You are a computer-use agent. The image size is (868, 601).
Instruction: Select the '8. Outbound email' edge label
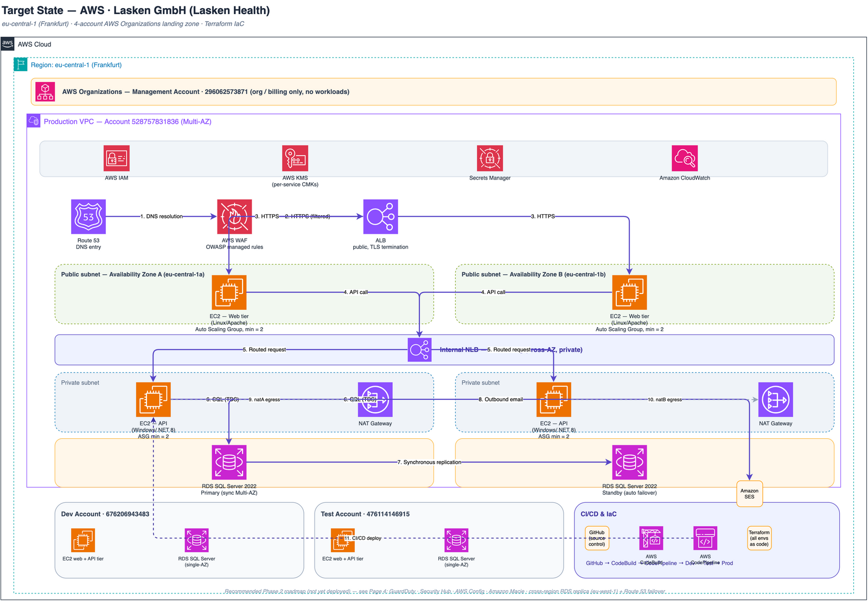(501, 399)
